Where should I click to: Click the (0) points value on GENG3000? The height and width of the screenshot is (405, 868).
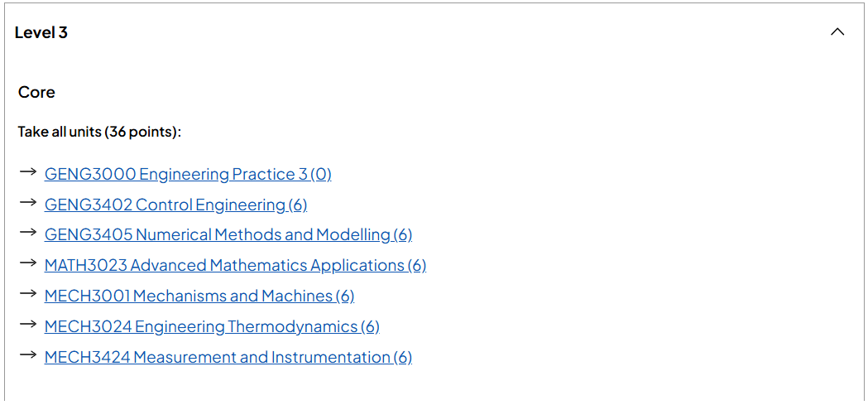(321, 175)
